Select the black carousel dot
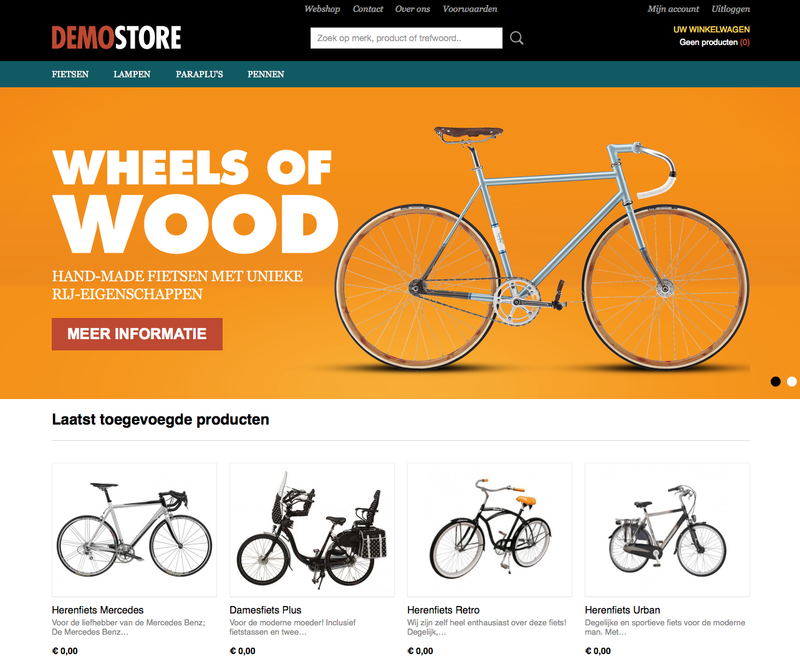The image size is (800, 664). [776, 381]
